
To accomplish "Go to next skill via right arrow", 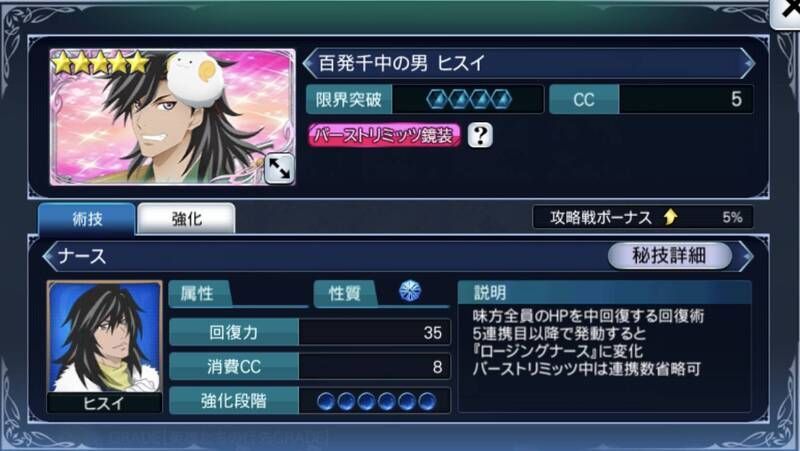I will click(746, 256).
